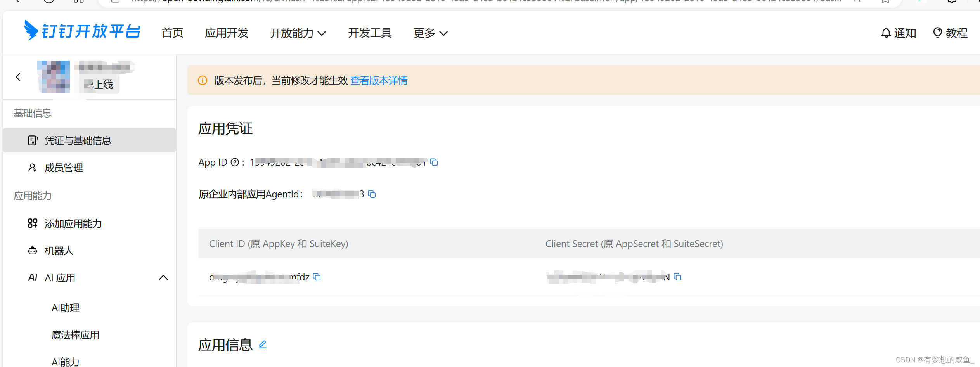The image size is (980, 367).
Task: Click the blurred app avatar thumbnail
Action: coord(54,77)
